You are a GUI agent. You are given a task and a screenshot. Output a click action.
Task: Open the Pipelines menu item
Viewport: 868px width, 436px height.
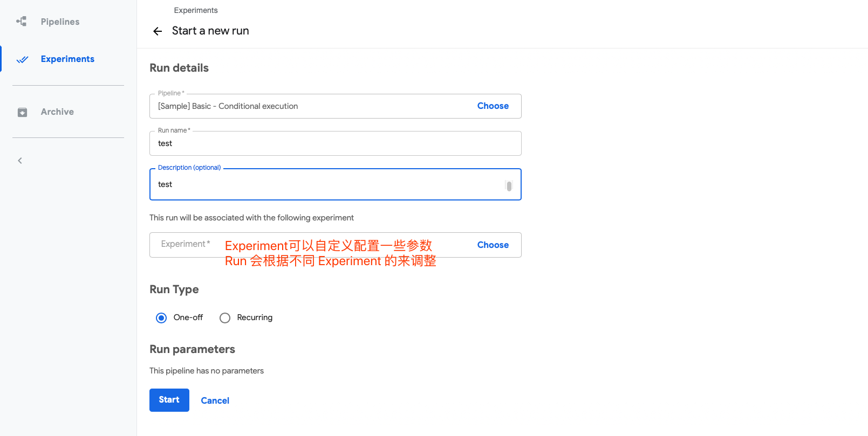pos(60,22)
